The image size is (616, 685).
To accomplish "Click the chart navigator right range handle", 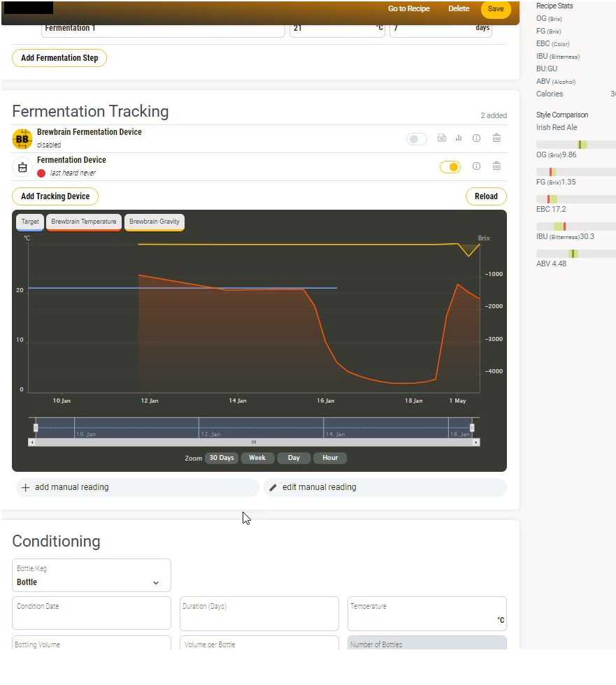I will tap(472, 427).
